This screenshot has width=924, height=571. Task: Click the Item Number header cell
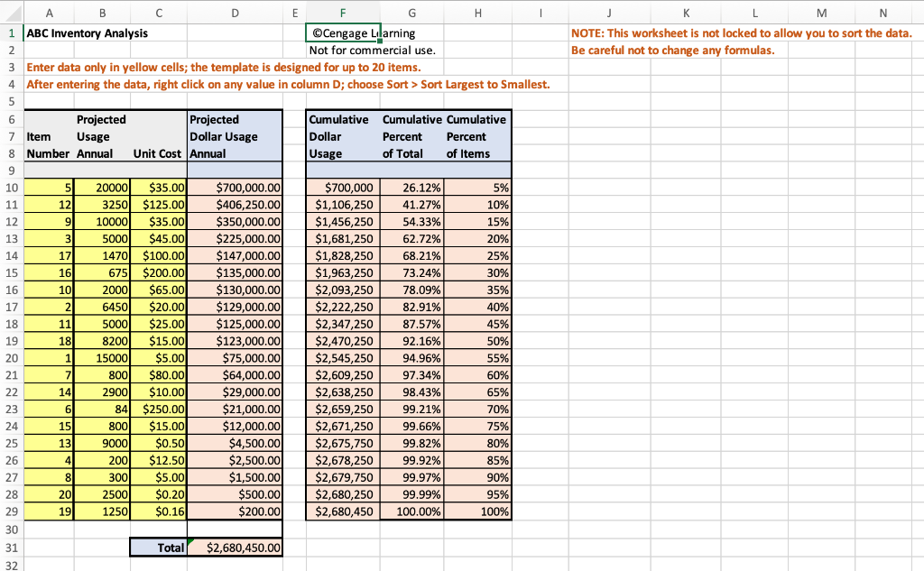(x=49, y=145)
